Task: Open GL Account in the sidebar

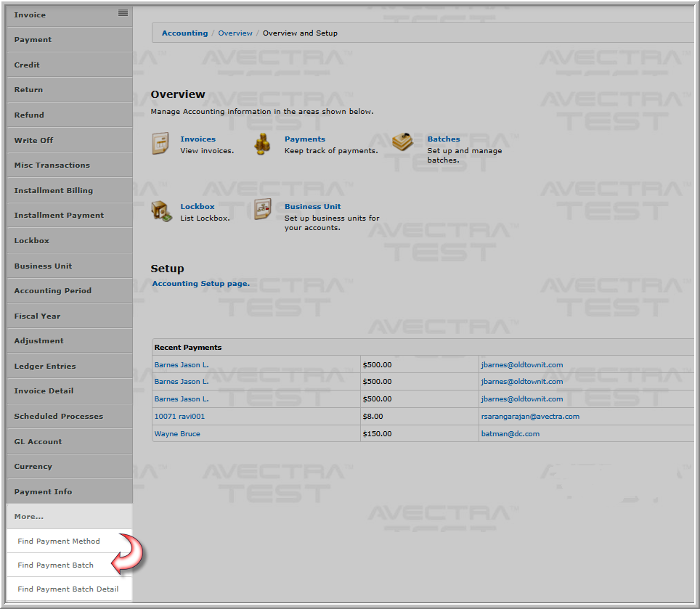Action: [70, 442]
